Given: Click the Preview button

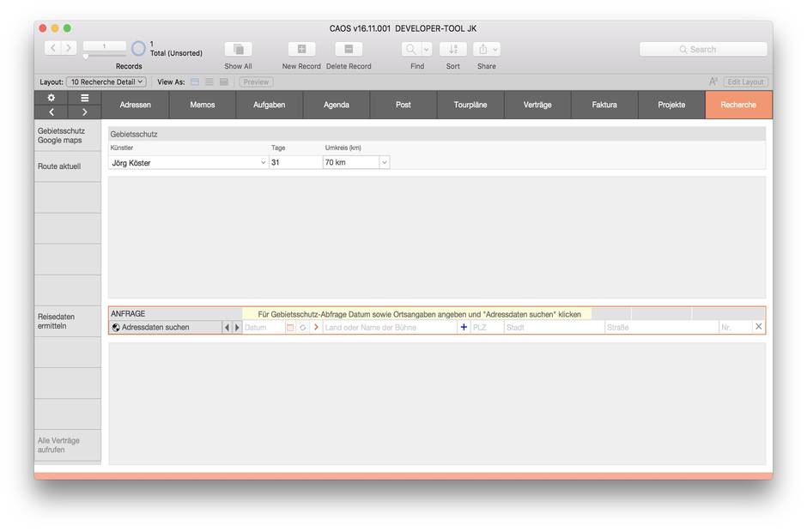Looking at the screenshot, I should coord(257,82).
